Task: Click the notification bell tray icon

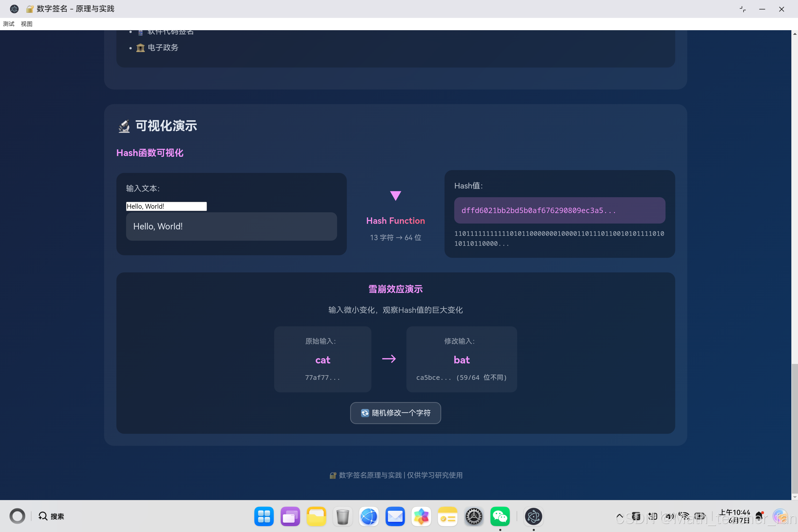Action: point(760,516)
